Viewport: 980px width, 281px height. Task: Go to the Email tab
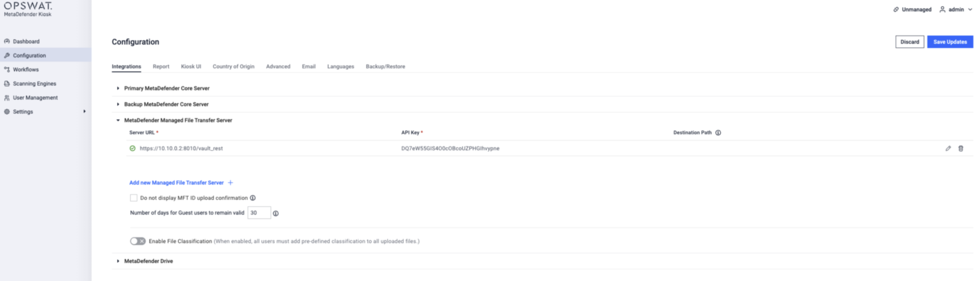coord(309,67)
